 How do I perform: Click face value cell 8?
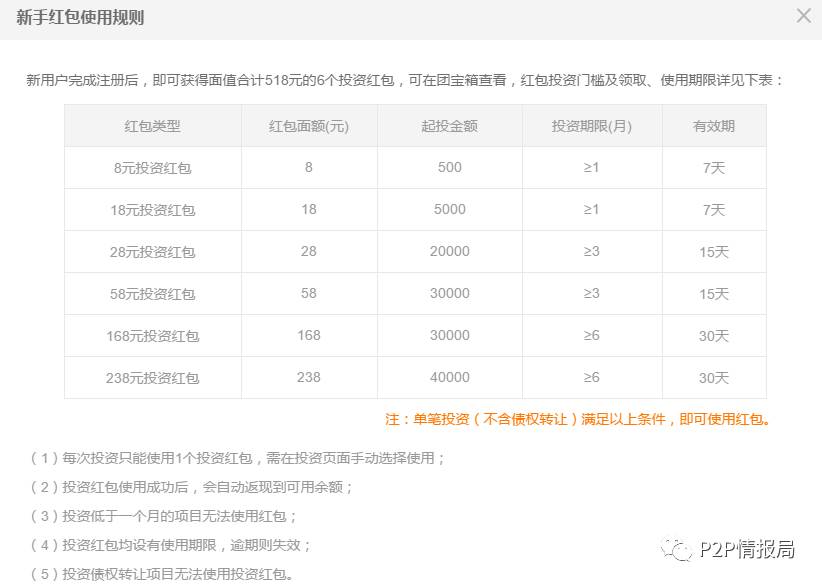(309, 167)
